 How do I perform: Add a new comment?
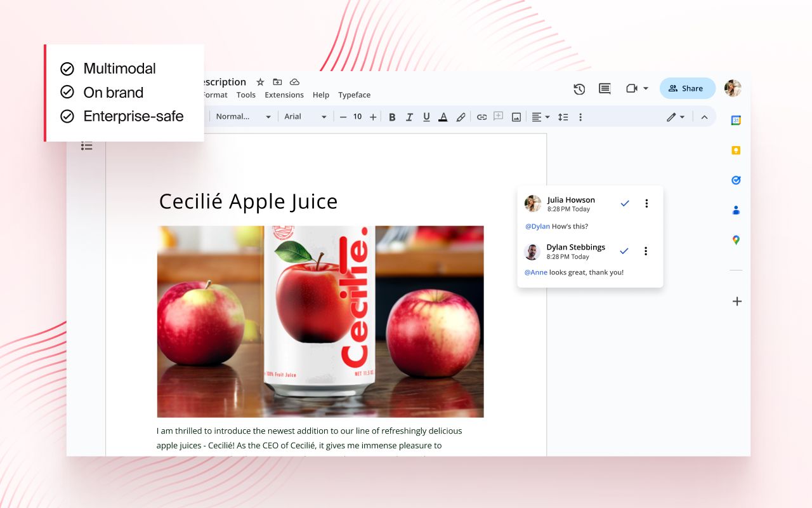498,117
